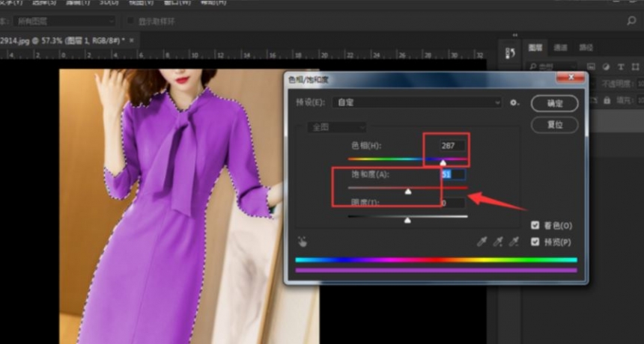Click the 明度 lightness slider handle
Viewport: 644px width, 344px height.
[407, 220]
